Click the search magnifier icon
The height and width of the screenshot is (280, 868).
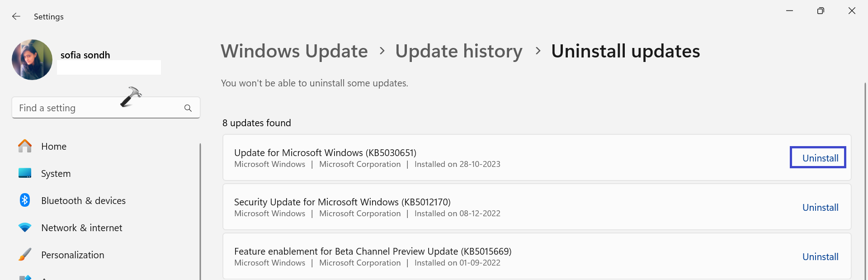(188, 108)
